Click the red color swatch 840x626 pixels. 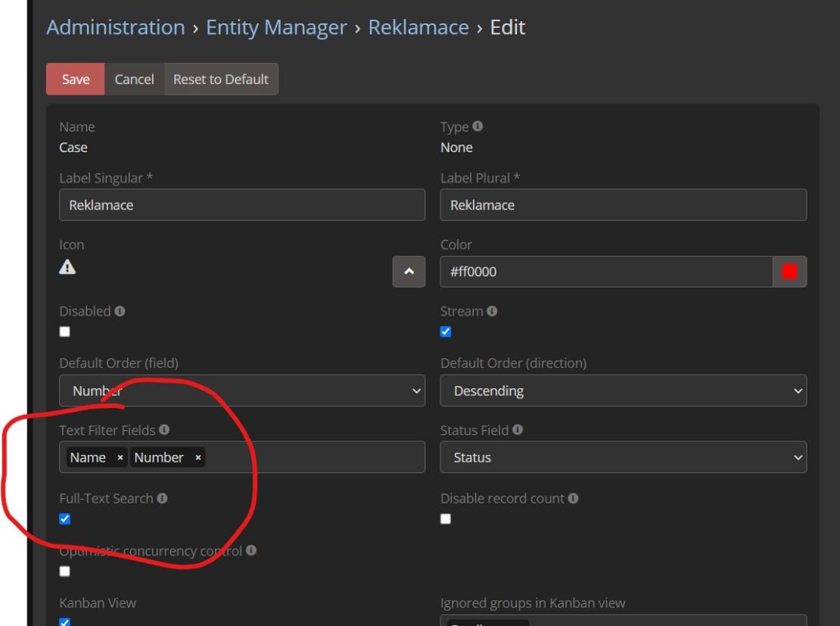(x=789, y=272)
